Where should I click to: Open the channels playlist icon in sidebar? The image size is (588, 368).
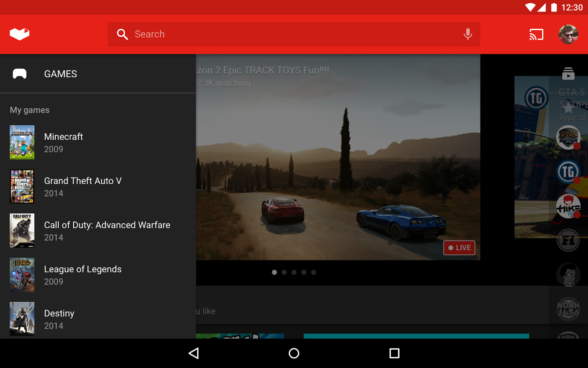(568, 74)
